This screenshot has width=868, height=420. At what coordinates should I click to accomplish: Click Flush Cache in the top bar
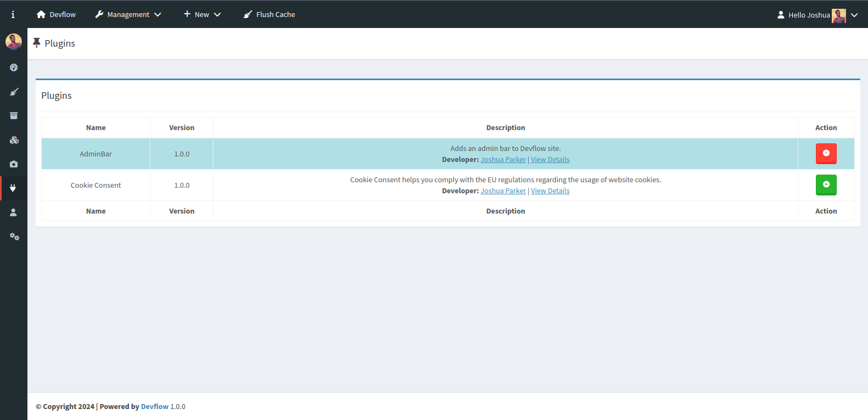269,15
